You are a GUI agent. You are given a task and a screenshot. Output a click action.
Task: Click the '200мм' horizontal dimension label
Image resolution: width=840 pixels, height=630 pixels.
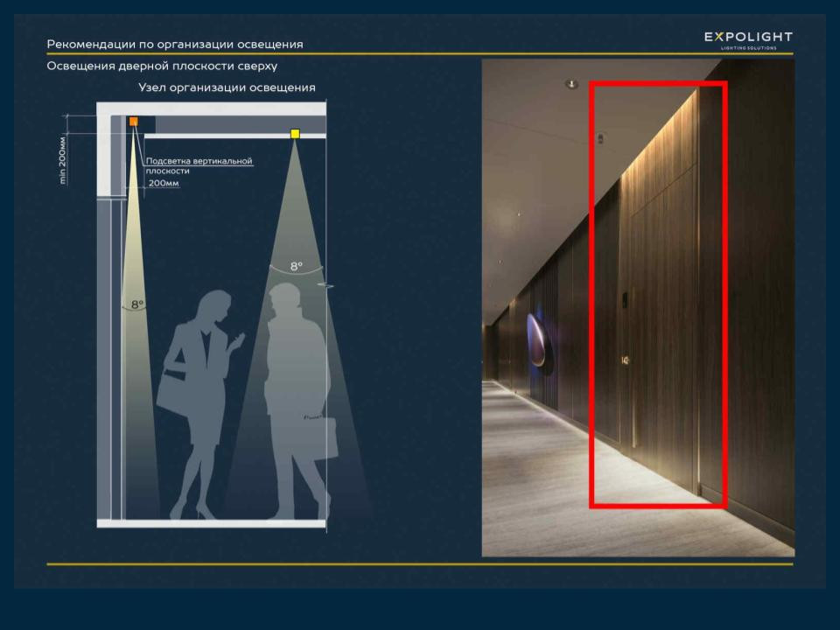coord(163,185)
